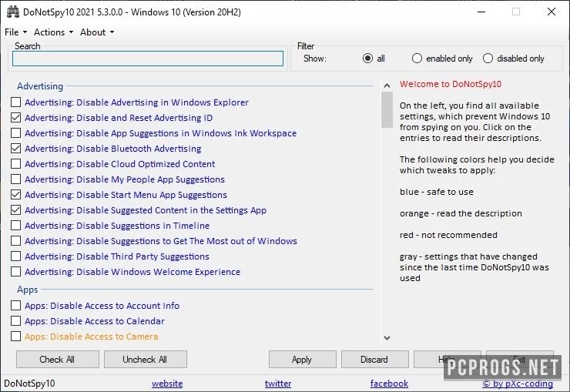The image size is (570, 392).
Task: Click the Apply button
Action: [303, 360]
